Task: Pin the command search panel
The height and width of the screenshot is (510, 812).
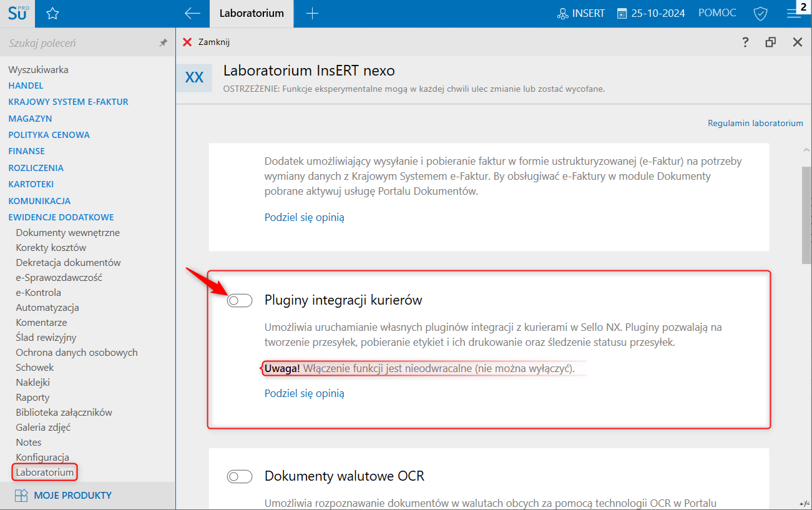Action: (x=163, y=43)
